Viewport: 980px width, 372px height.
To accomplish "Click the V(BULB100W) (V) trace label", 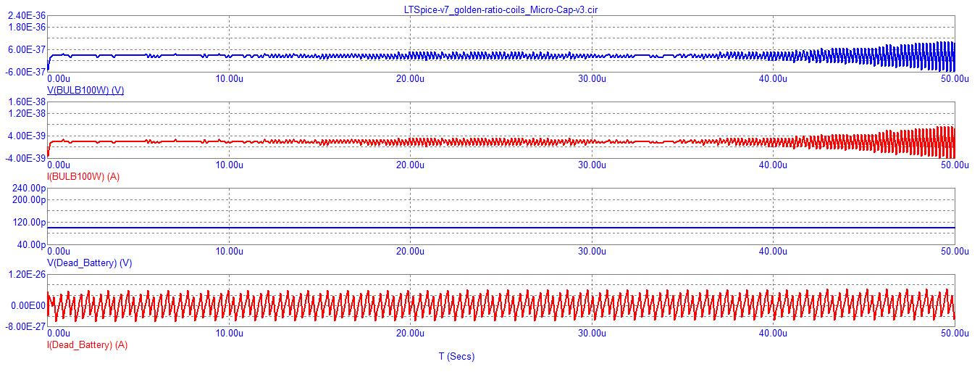I will click(x=85, y=90).
